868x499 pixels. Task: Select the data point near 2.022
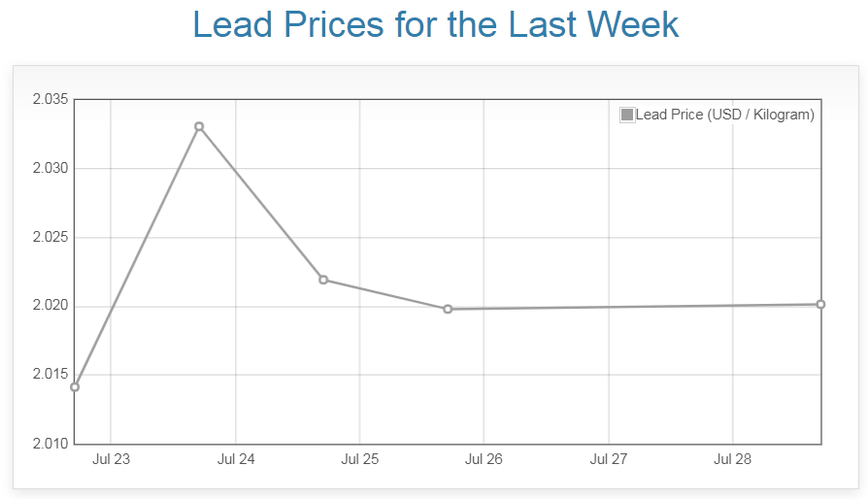point(323,280)
